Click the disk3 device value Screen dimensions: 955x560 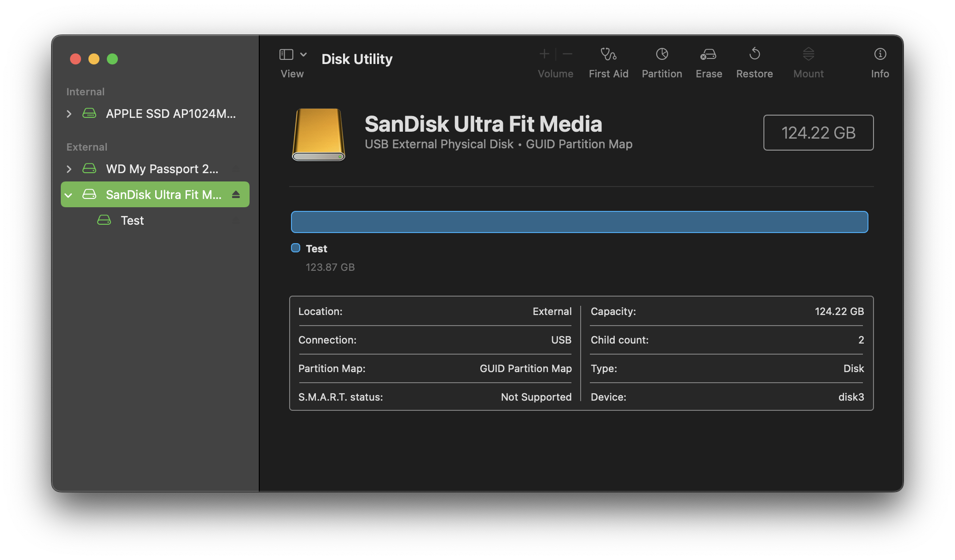852,397
